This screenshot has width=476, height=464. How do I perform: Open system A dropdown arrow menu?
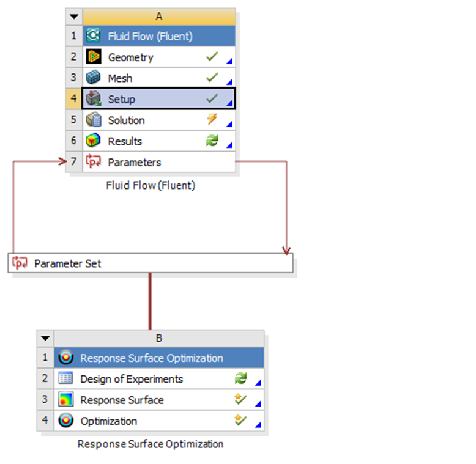(x=74, y=17)
